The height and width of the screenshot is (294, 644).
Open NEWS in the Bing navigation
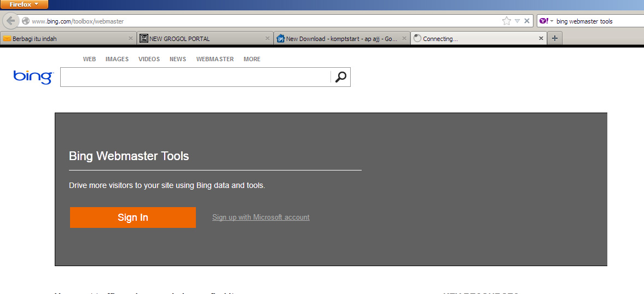pyautogui.click(x=178, y=59)
